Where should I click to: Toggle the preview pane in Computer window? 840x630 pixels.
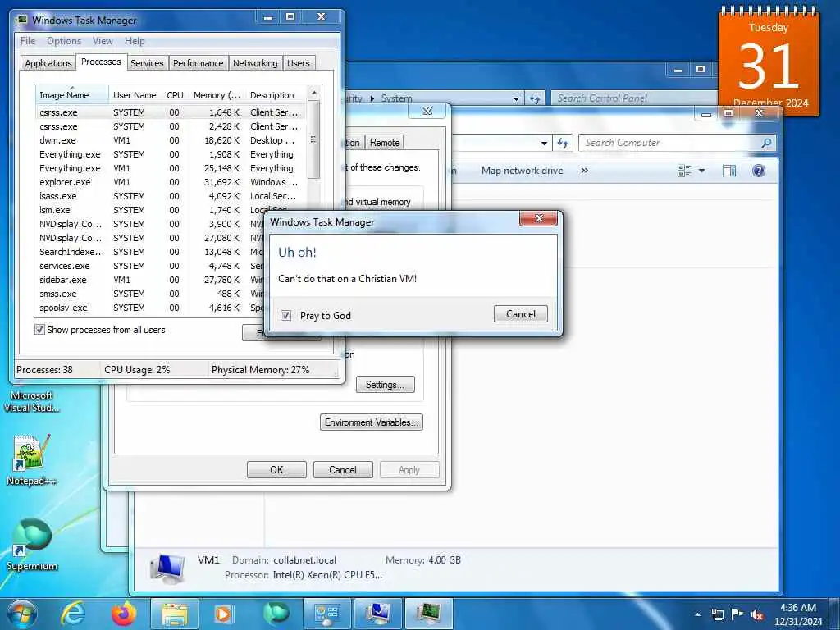click(729, 171)
